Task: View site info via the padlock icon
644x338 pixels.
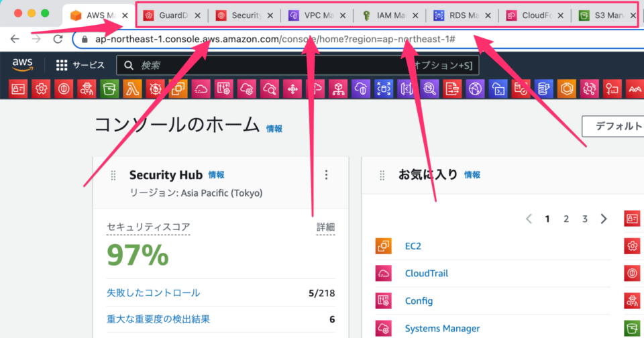Action: 85,40
